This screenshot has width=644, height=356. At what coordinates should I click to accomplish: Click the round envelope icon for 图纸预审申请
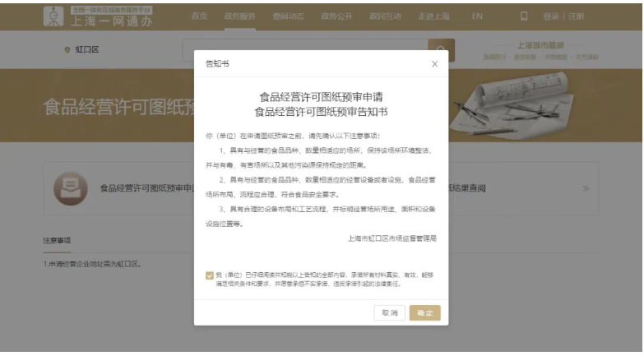(70, 188)
